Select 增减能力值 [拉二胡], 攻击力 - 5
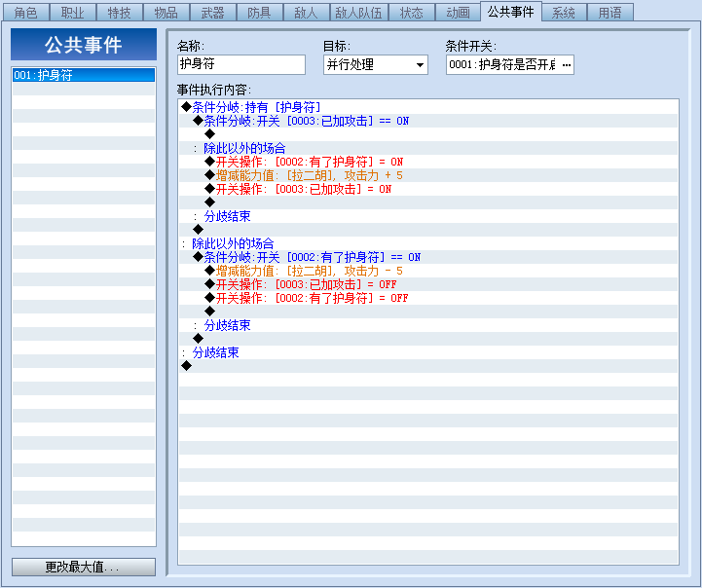This screenshot has width=702, height=588. 428,271
